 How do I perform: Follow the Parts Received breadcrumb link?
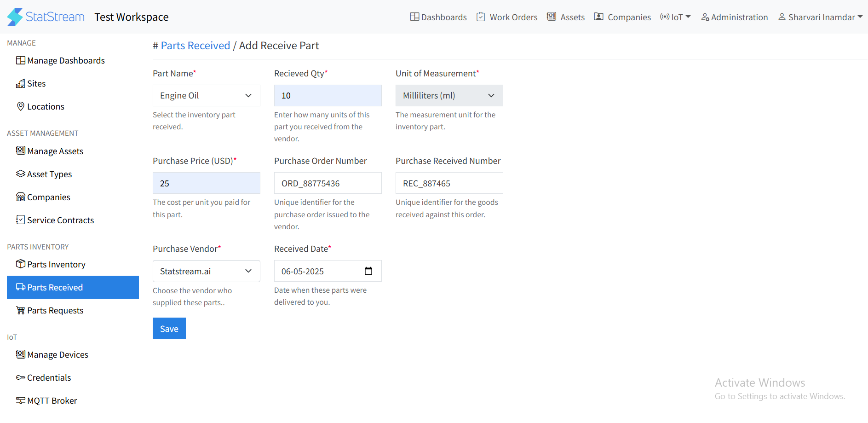(195, 46)
